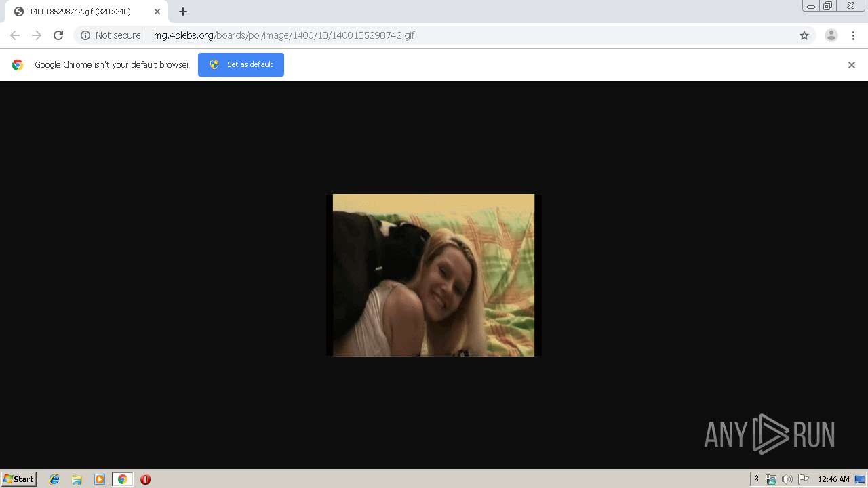The image size is (868, 488).
Task: Open the volume control tray icon
Action: 787,479
